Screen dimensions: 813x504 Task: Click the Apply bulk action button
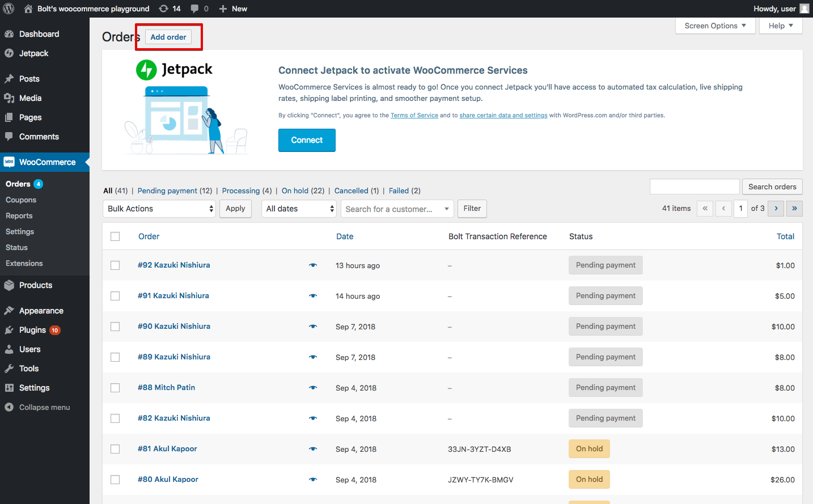coord(235,209)
